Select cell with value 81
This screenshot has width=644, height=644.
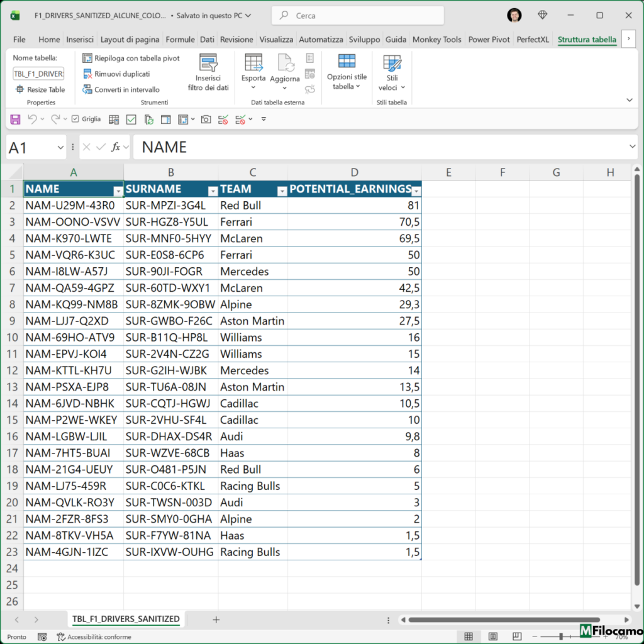point(355,206)
